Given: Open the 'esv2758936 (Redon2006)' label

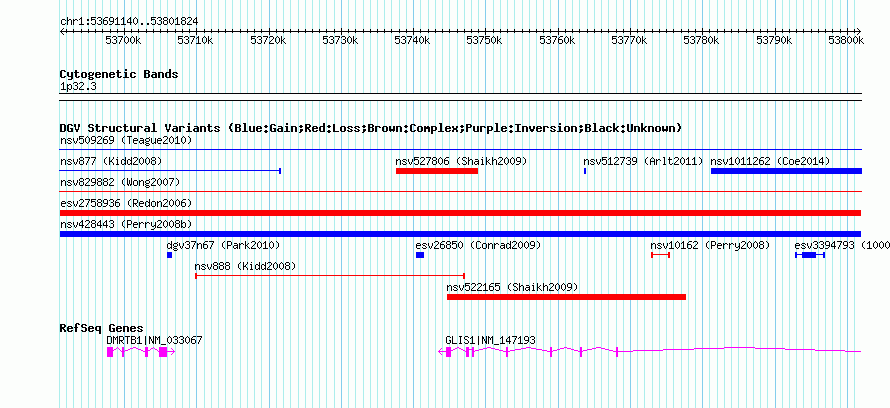Looking at the screenshot, I should [125, 203].
